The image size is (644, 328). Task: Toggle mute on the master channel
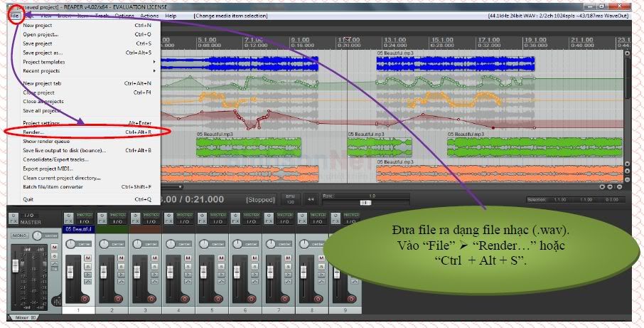click(54, 246)
